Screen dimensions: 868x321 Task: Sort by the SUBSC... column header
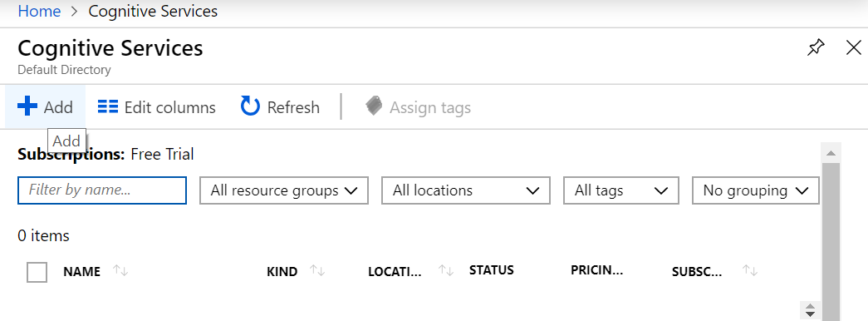pyautogui.click(x=697, y=272)
